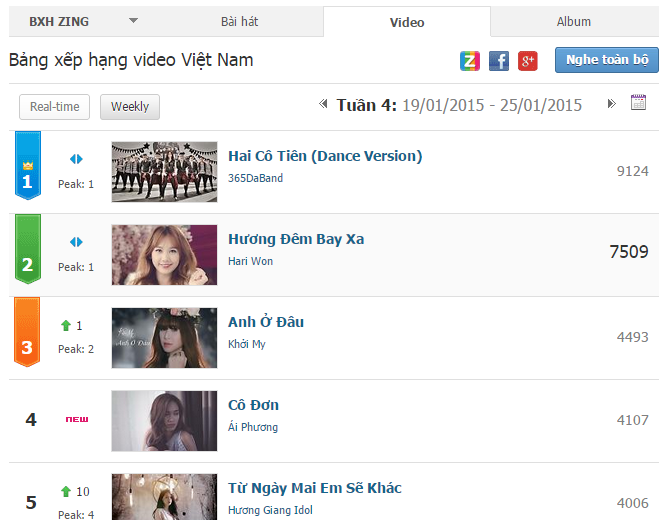Viewport: 668px width, 520px height.
Task: Switch chart to Real-time mode
Action: point(55,107)
